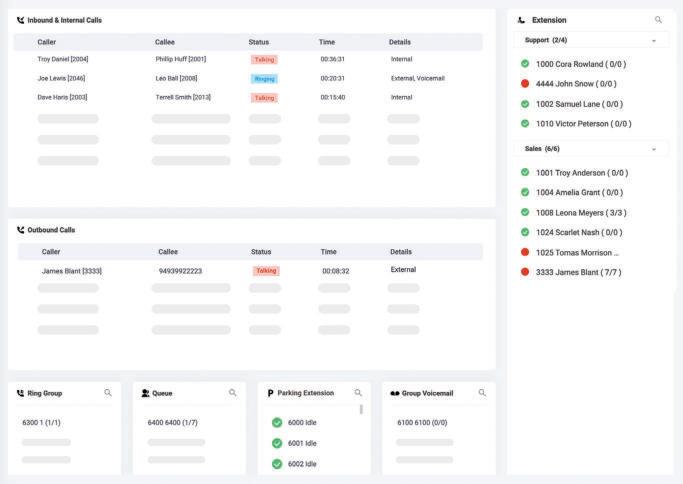
Task: Collapse the Sales (6/6) group
Action: click(654, 149)
